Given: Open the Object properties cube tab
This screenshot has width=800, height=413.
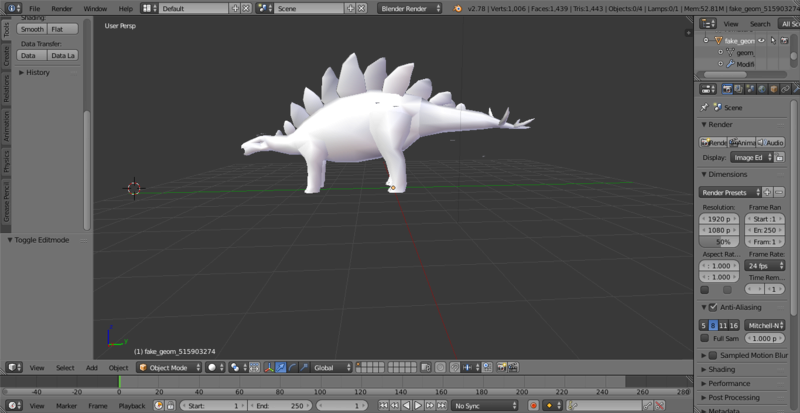Looking at the screenshot, I should click(773, 89).
